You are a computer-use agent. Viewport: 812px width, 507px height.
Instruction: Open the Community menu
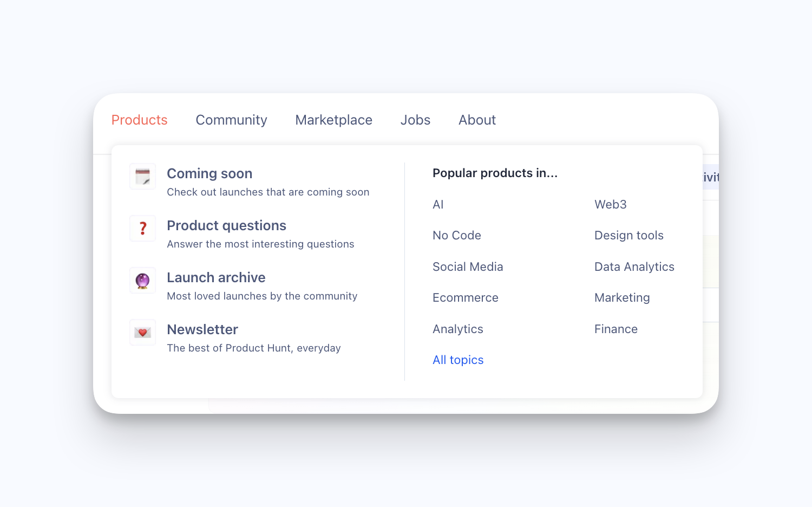[231, 120]
